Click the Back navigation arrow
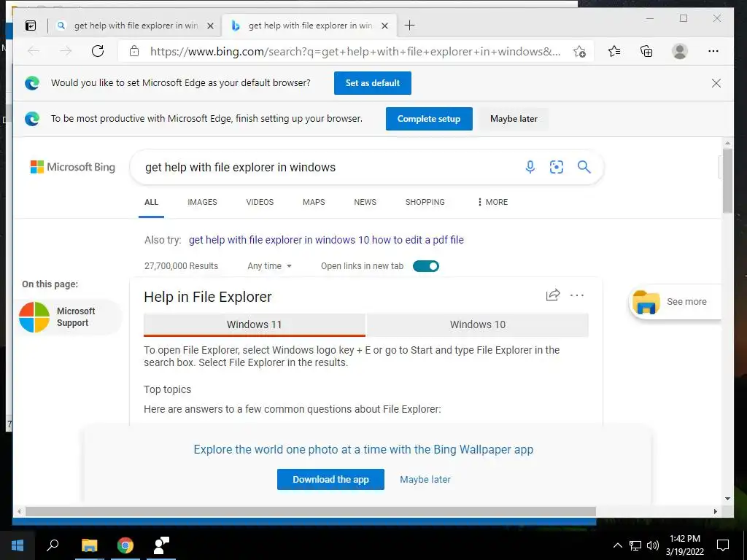The height and width of the screenshot is (560, 747). coord(34,51)
